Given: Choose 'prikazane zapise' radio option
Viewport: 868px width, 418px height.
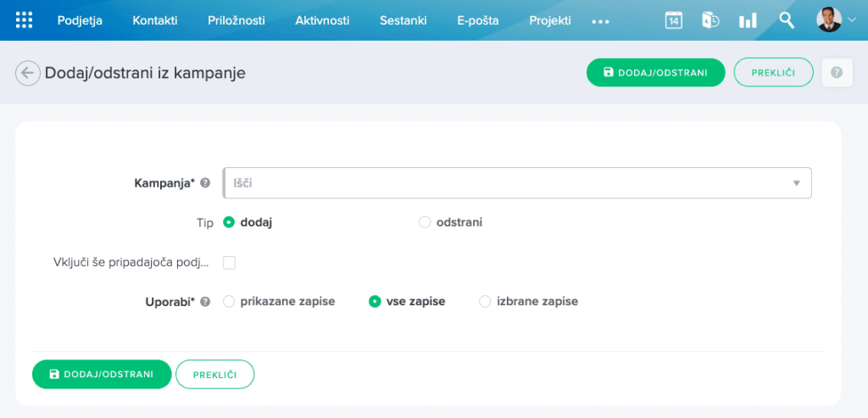Looking at the screenshot, I should click(229, 301).
